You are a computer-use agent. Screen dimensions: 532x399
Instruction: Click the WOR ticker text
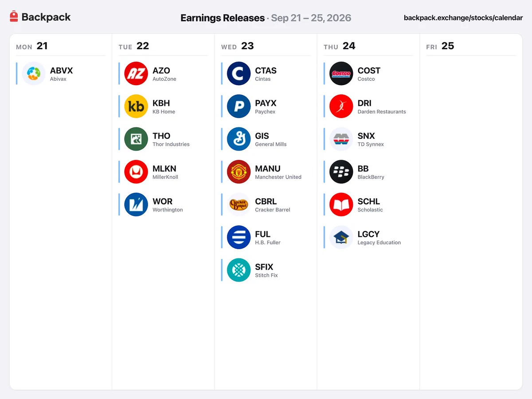[x=163, y=202]
